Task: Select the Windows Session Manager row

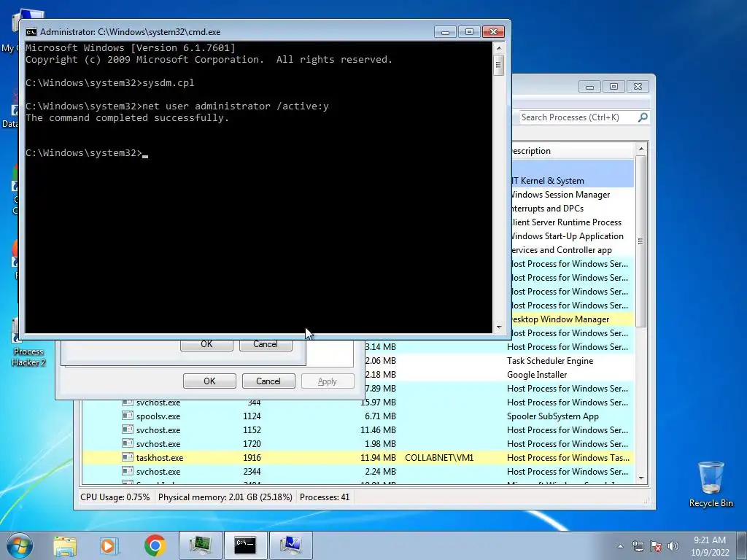Action: click(572, 194)
